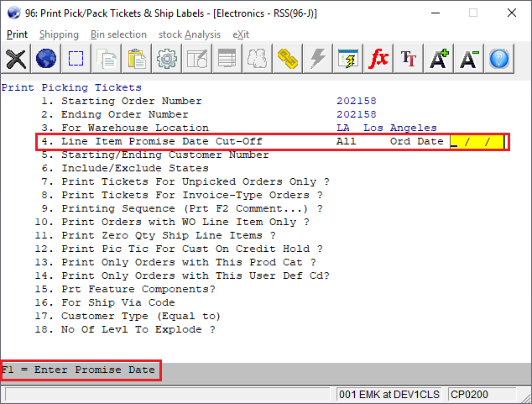
Task: Open help with the blue question icon
Action: (x=499, y=59)
